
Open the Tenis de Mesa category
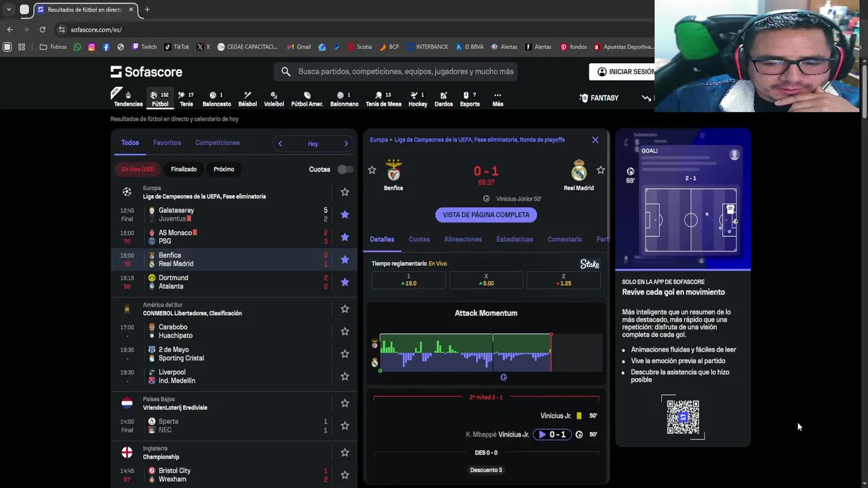[383, 99]
